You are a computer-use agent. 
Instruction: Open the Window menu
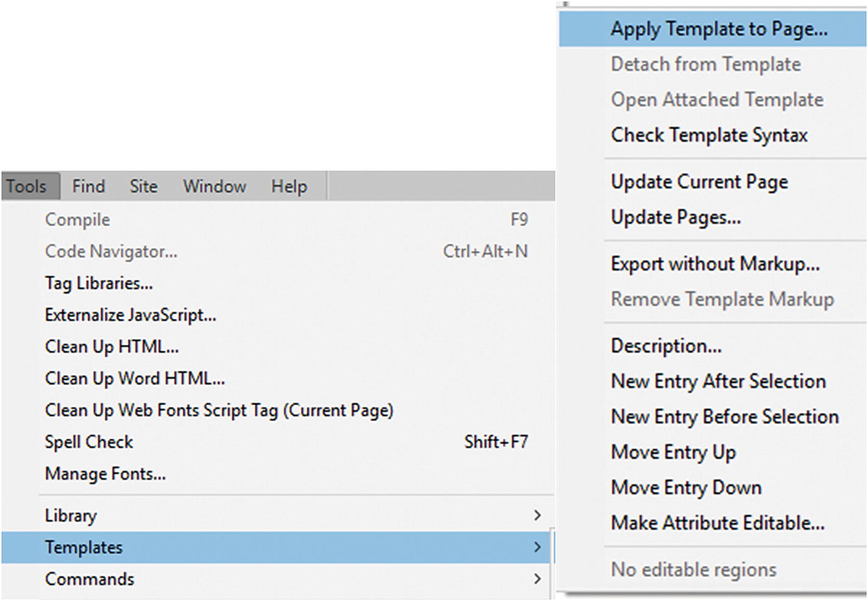[x=214, y=186]
